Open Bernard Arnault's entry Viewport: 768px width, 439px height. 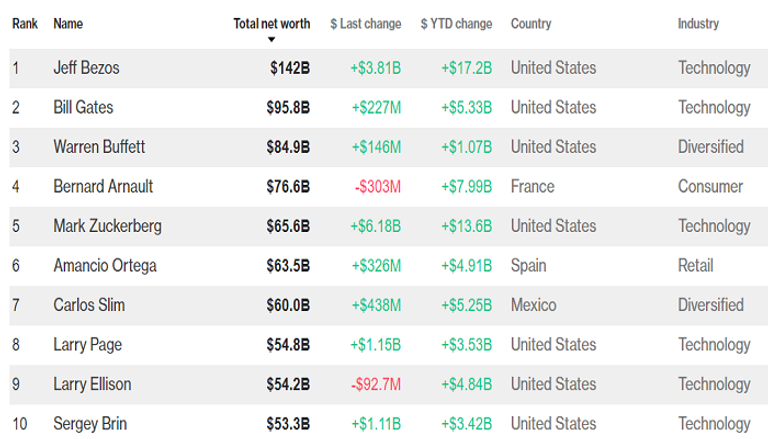pos(103,186)
